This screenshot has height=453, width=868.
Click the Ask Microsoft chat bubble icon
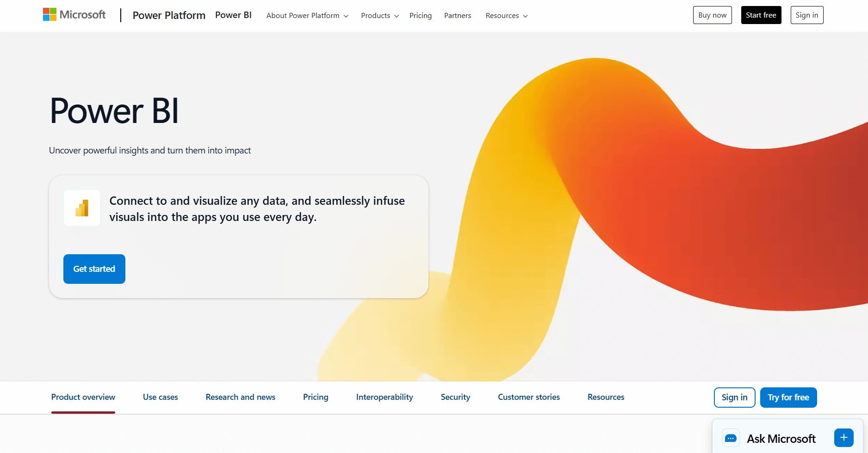(731, 438)
